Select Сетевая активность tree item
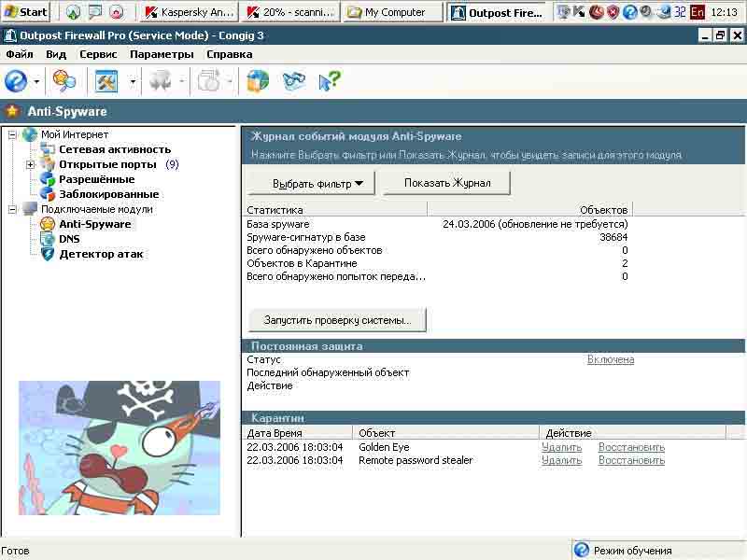747x560 pixels. [x=115, y=149]
